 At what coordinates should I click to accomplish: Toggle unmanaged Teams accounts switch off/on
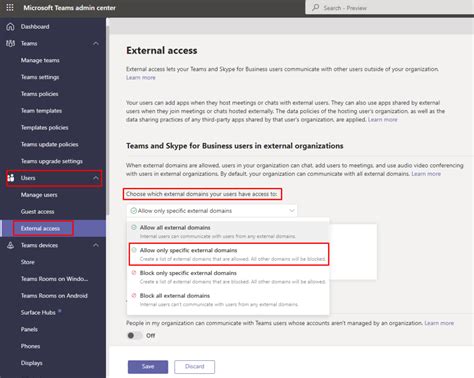click(x=135, y=335)
